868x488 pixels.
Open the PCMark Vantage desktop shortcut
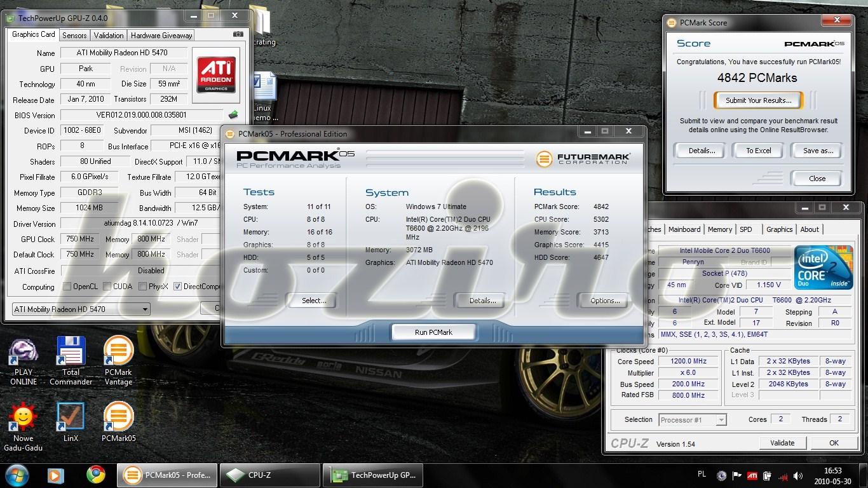(x=118, y=360)
